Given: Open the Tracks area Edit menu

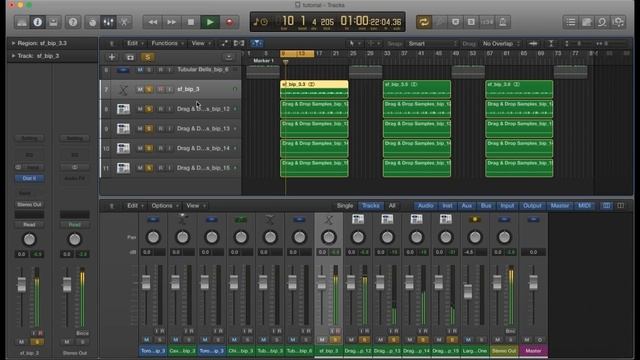Looking at the screenshot, I should click(x=135, y=43).
